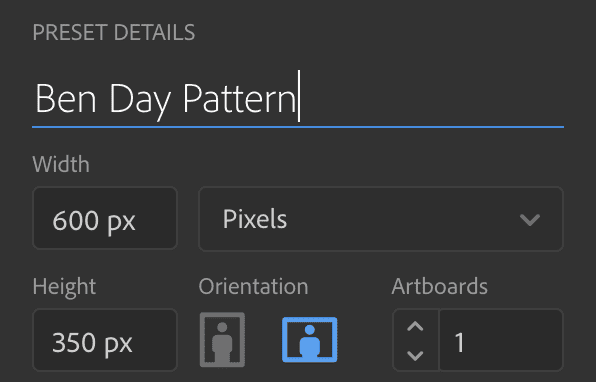Open the Pixels units dropdown
The width and height of the screenshot is (596, 382).
click(380, 219)
